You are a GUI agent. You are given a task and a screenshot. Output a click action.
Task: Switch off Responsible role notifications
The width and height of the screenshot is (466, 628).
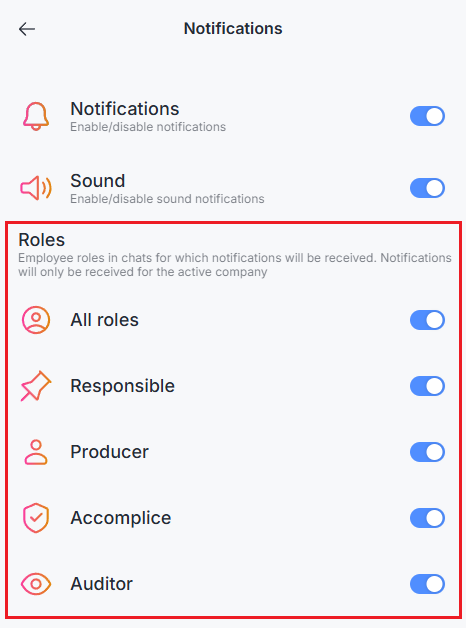pos(427,386)
